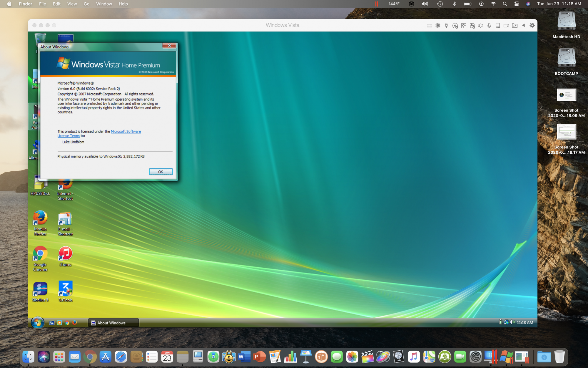
Task: Click the USB devices icon in the VM toolbar
Action: [x=446, y=26]
